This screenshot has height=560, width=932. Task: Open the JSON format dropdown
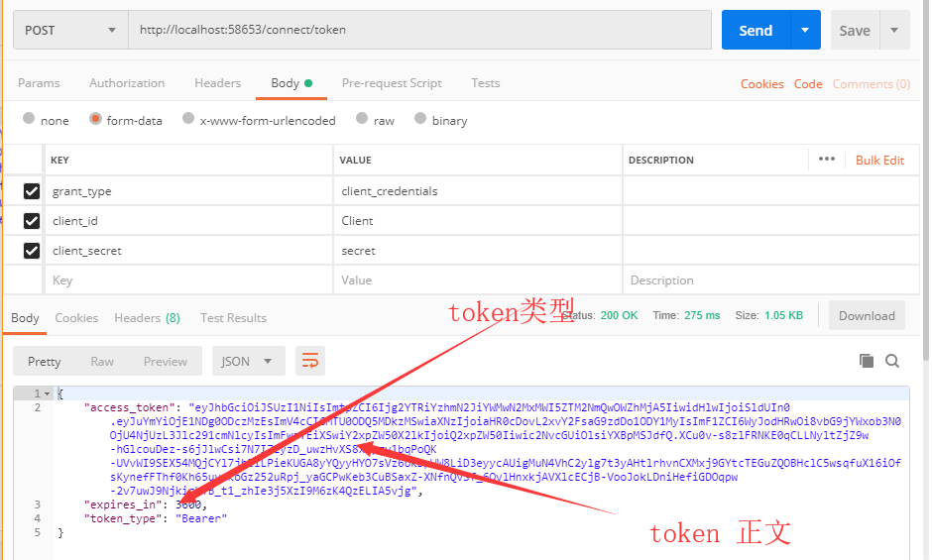pos(248,362)
